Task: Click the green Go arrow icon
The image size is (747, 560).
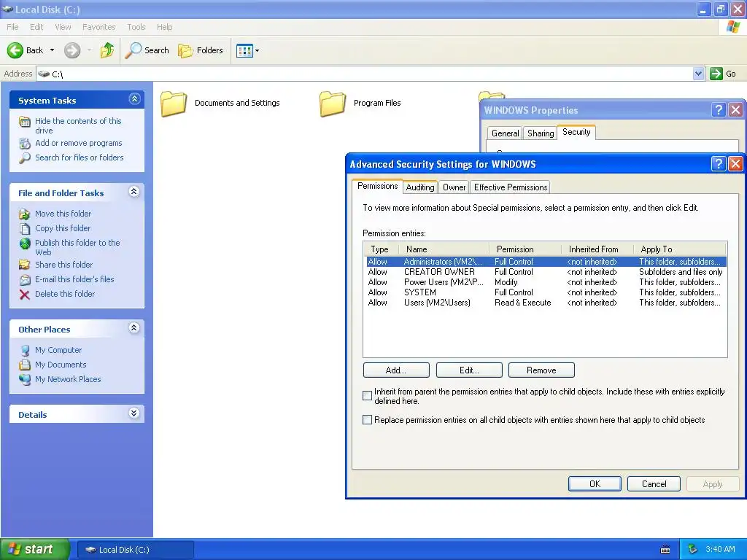Action: [x=716, y=74]
